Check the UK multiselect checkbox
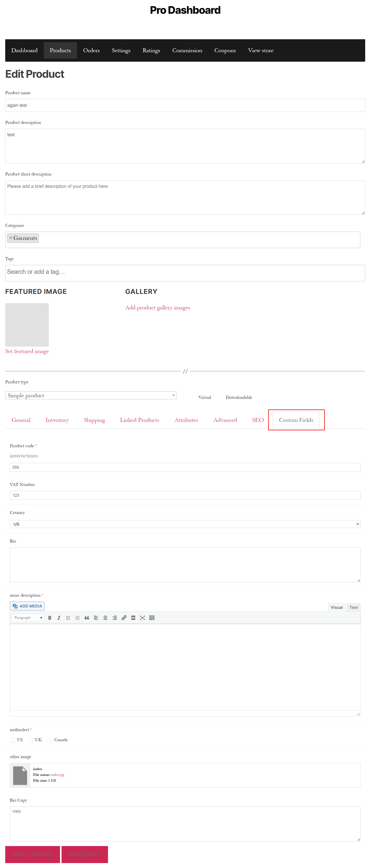The image size is (371, 868). [31, 740]
